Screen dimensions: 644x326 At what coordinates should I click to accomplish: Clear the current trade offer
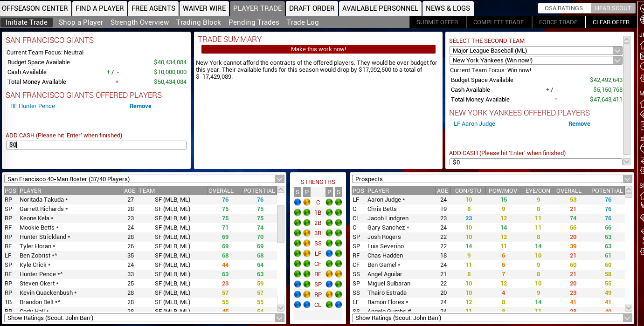(x=611, y=22)
